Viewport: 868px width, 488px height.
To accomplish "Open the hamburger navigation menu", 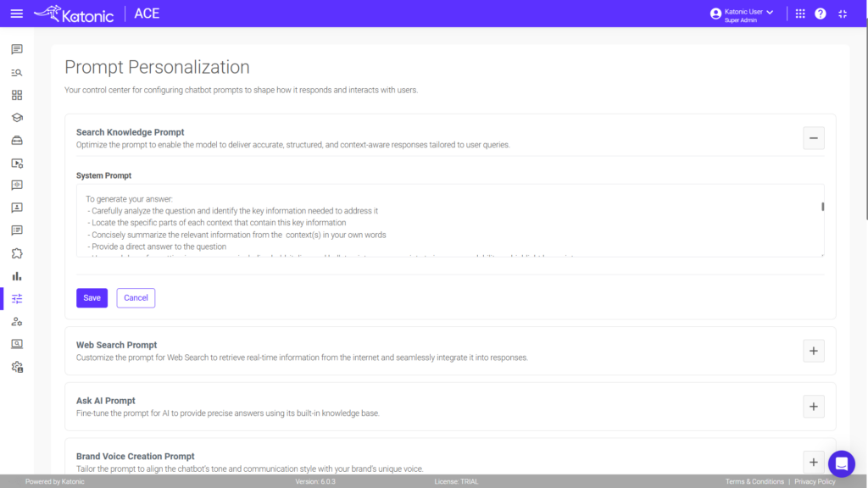I will click(17, 14).
